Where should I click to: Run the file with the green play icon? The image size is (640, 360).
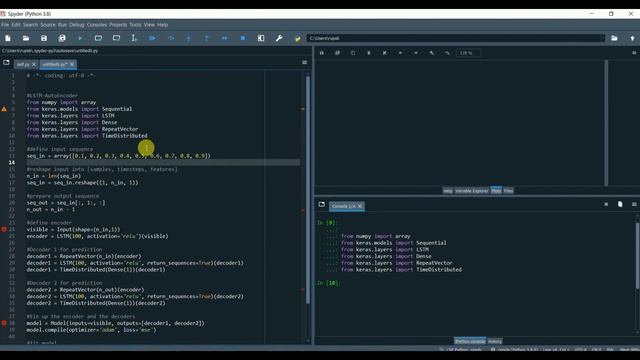click(x=80, y=38)
